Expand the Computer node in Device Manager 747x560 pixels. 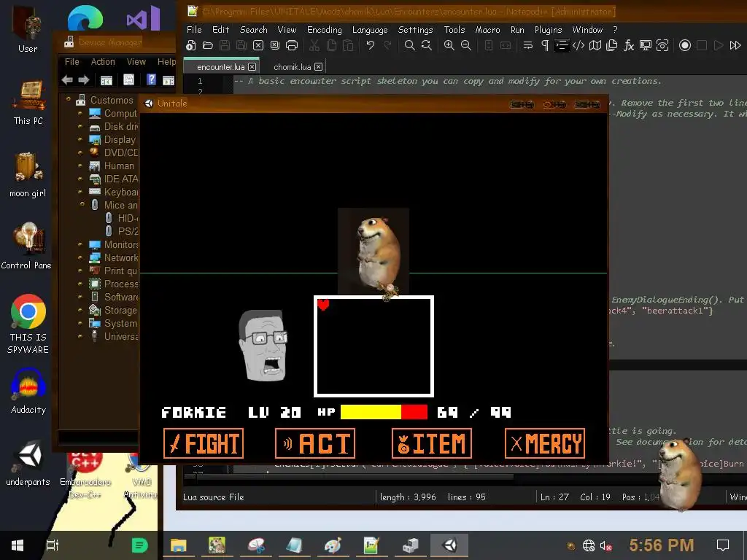[80, 113]
